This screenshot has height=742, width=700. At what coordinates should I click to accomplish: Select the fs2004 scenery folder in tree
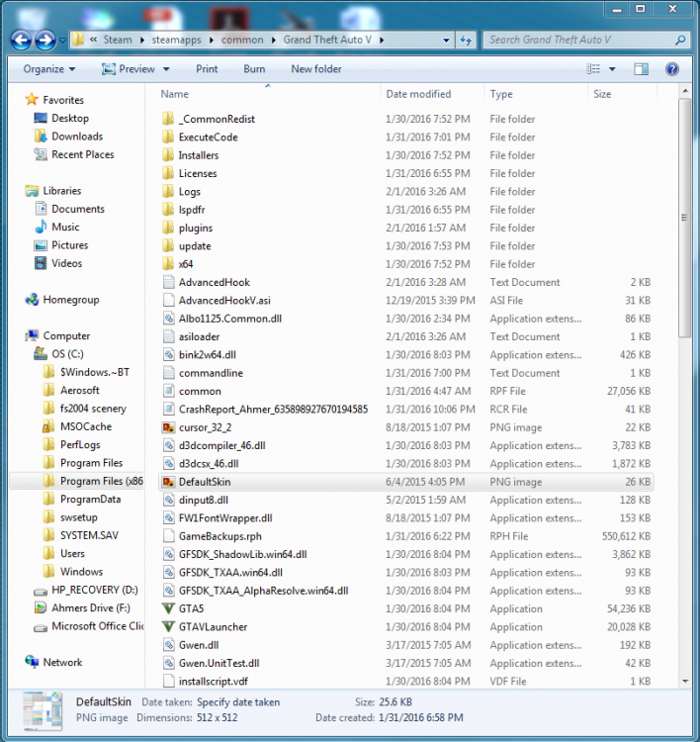[x=93, y=409]
